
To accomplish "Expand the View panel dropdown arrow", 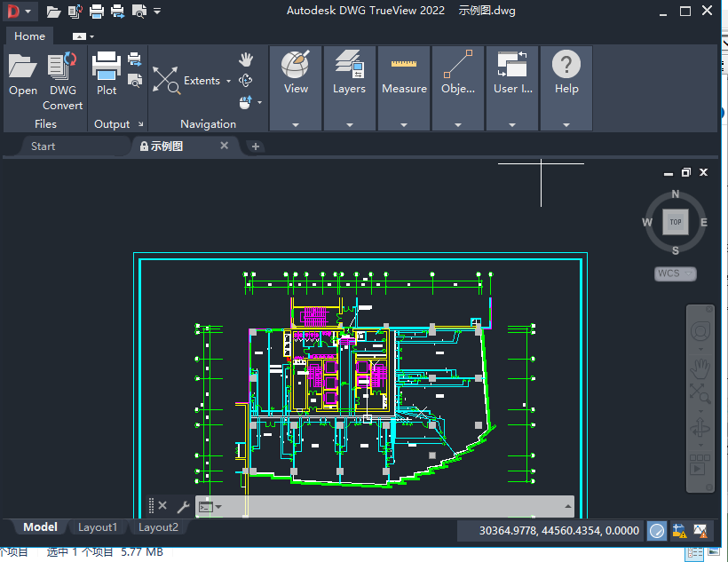I will click(x=296, y=125).
